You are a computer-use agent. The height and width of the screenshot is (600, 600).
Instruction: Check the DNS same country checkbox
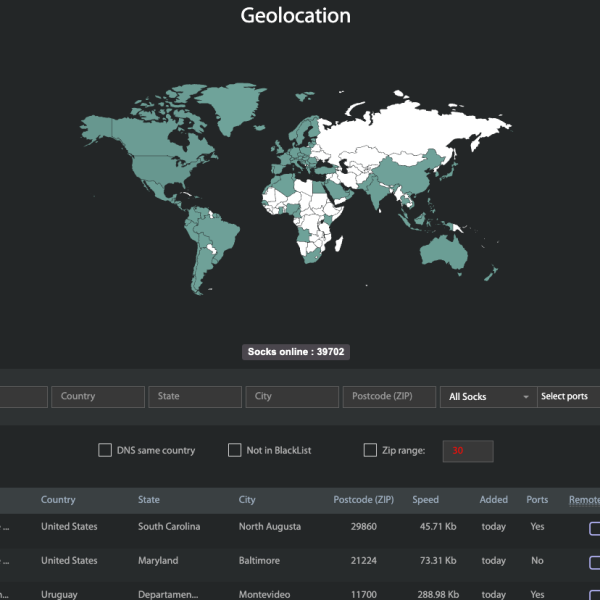pos(105,450)
